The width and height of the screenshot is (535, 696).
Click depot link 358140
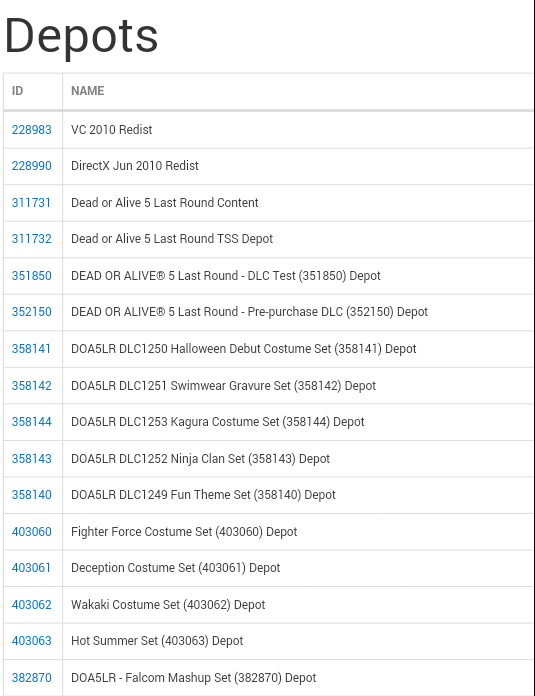click(32, 494)
